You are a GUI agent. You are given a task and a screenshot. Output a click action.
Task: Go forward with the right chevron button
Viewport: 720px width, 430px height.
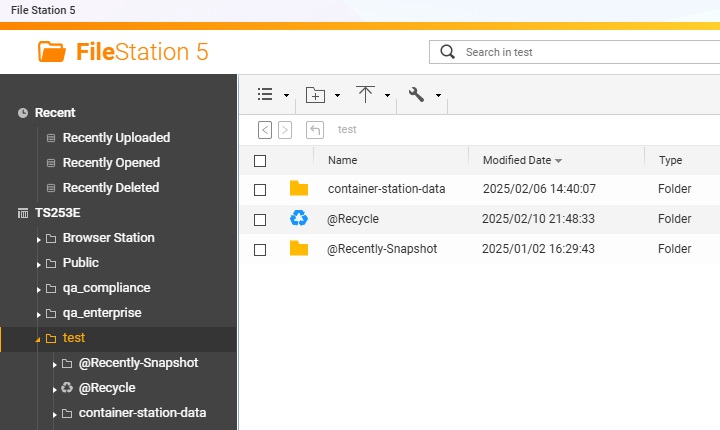(285, 130)
